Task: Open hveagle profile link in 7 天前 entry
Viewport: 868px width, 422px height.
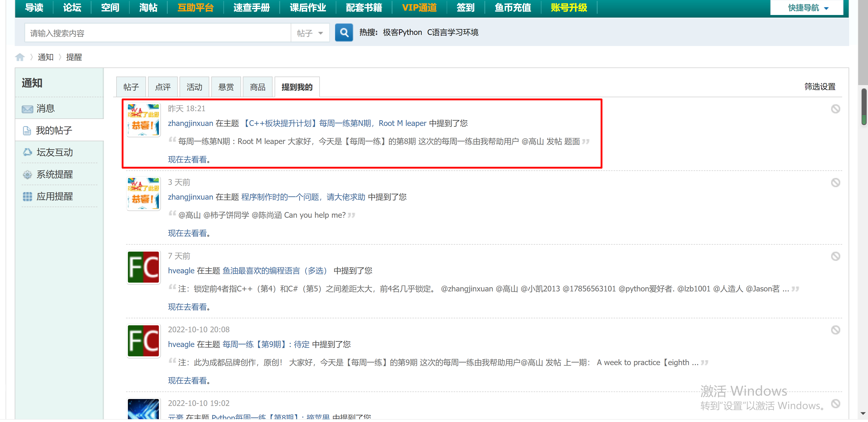Action: 181,270
